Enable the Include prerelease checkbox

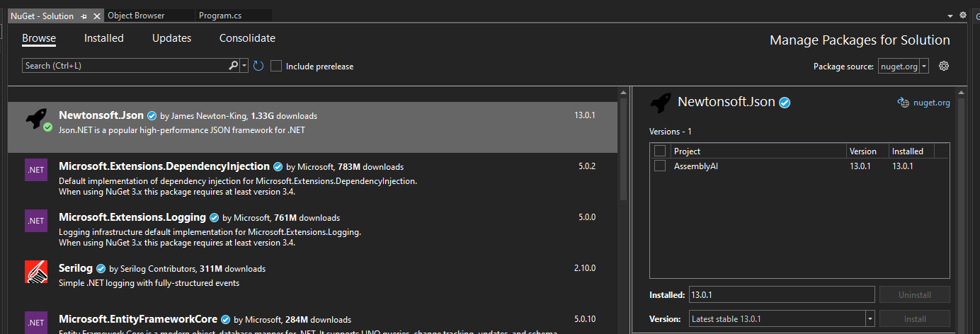pyautogui.click(x=276, y=66)
